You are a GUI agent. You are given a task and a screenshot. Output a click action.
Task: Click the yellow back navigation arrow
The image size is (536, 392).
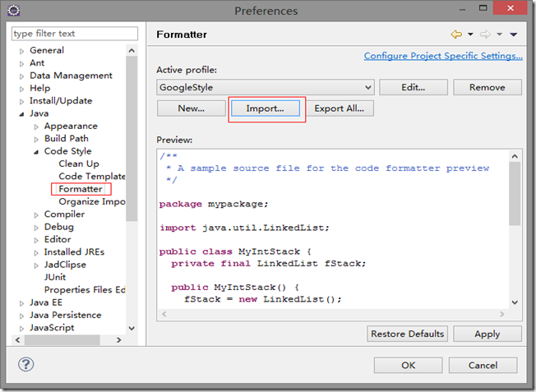[x=455, y=35]
